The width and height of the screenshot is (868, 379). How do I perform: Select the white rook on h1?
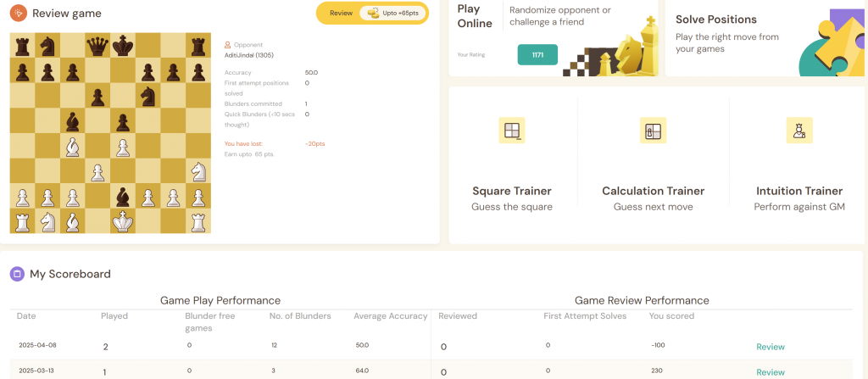tap(198, 221)
